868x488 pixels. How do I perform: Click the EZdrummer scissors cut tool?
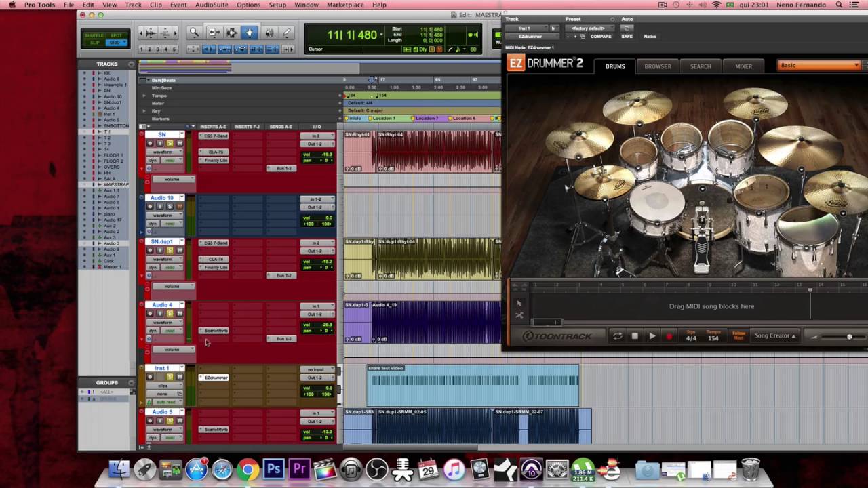(x=519, y=315)
